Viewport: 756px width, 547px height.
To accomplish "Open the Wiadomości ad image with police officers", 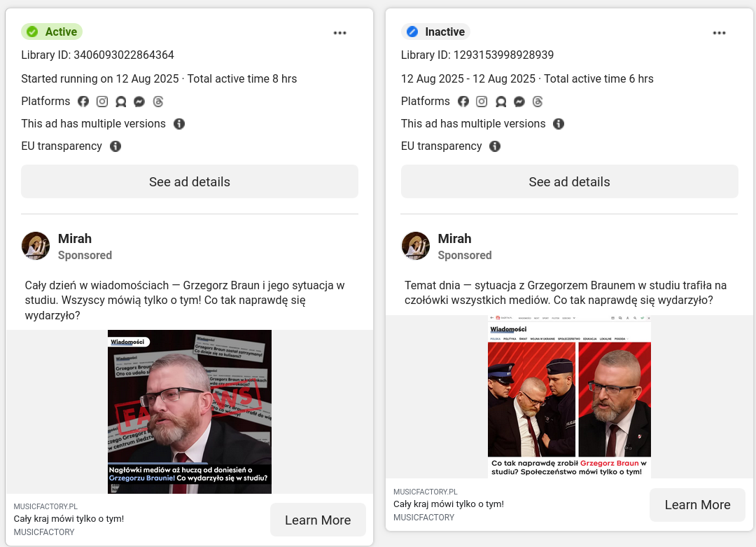I will (x=569, y=396).
